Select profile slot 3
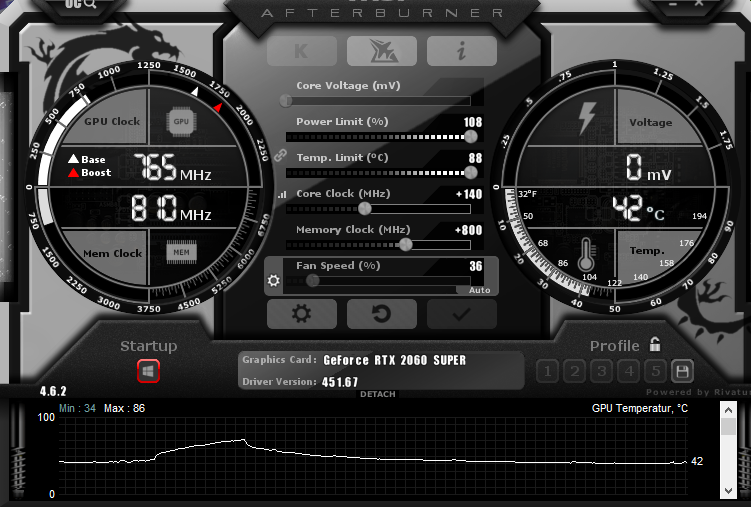 coord(602,371)
